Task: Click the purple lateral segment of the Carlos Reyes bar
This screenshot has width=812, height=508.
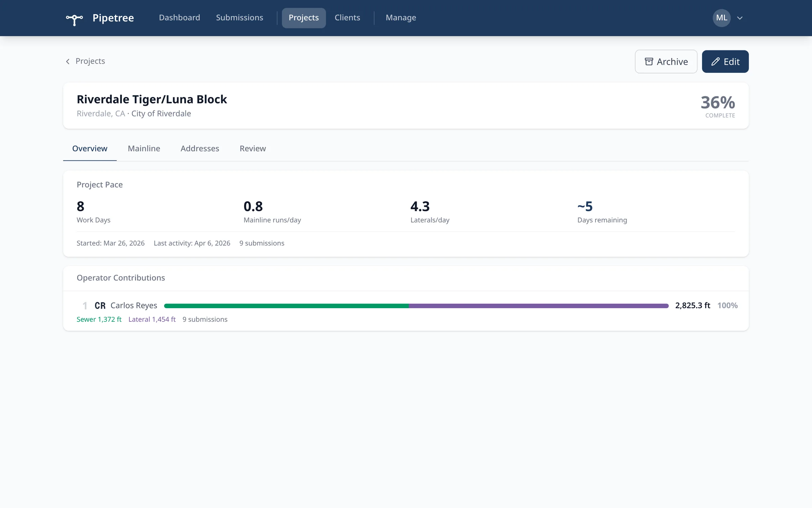Action: coord(539,306)
